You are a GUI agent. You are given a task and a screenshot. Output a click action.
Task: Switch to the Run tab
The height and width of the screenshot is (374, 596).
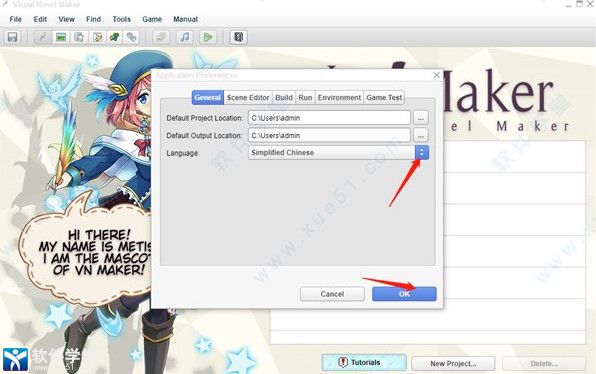pos(305,98)
